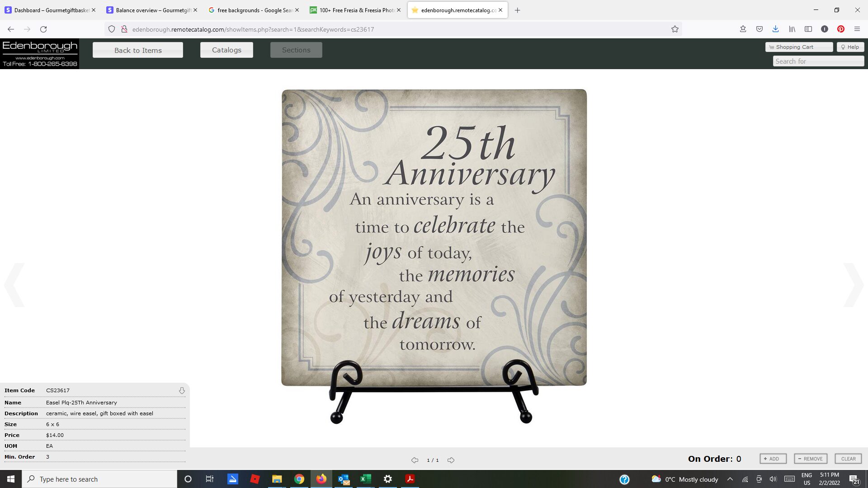Click the Save to Pocket icon
The width and height of the screenshot is (868, 488).
759,29
